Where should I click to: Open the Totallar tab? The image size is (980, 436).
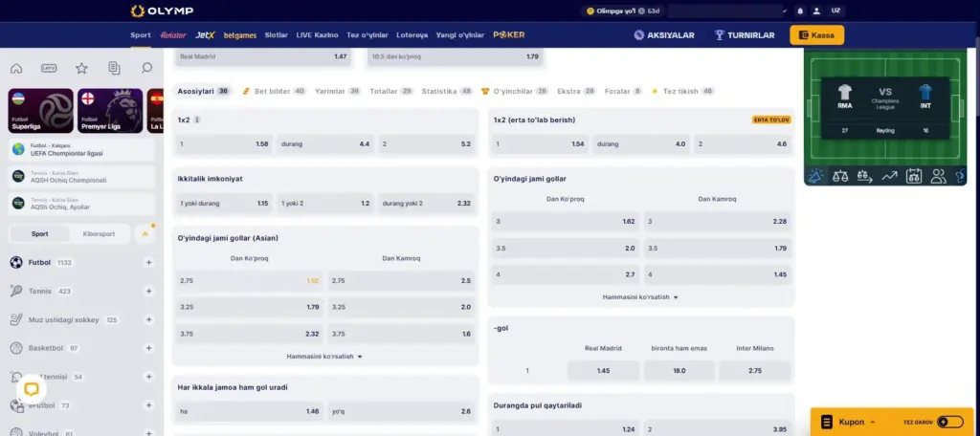pos(391,91)
